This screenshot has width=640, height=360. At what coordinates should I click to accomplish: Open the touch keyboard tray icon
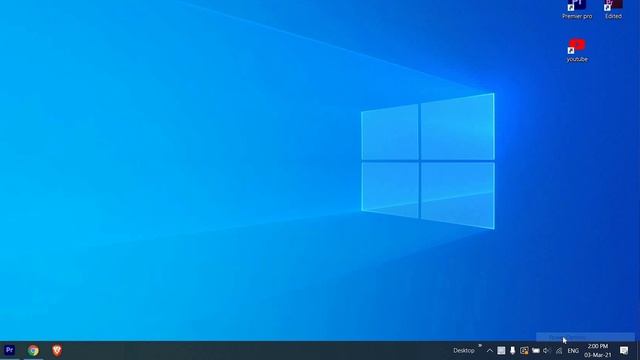(501, 351)
